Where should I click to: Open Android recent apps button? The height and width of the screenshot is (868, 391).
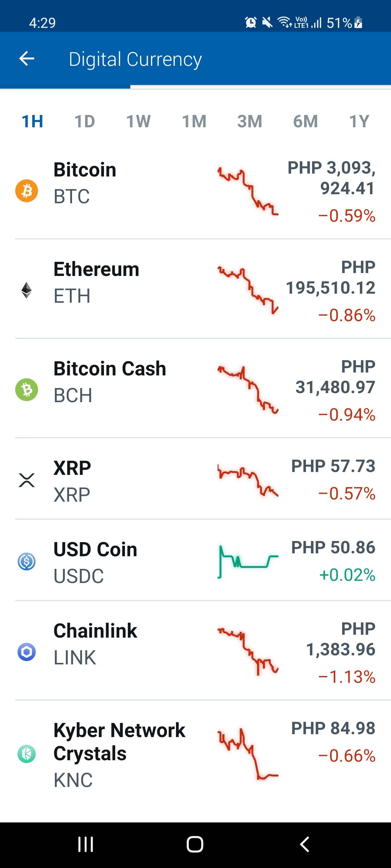[x=86, y=844]
